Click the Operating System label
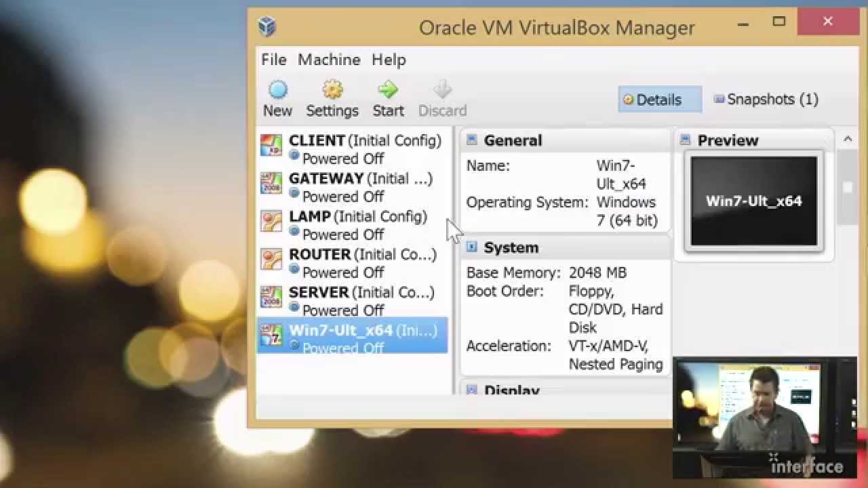The image size is (868, 488). (528, 202)
